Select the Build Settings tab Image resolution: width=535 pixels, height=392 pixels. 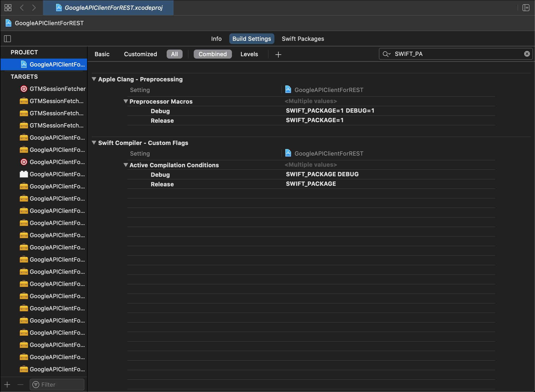(x=252, y=39)
